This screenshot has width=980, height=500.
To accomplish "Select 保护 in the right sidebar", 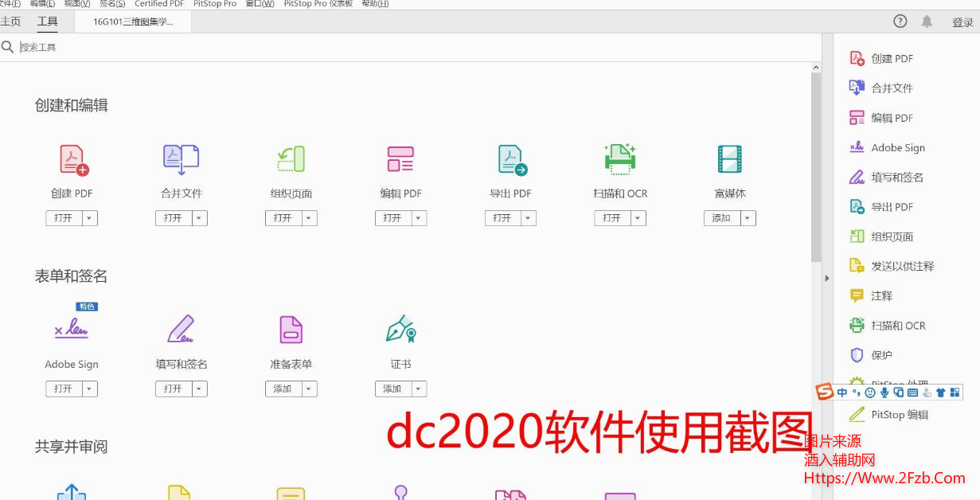I will (x=881, y=355).
